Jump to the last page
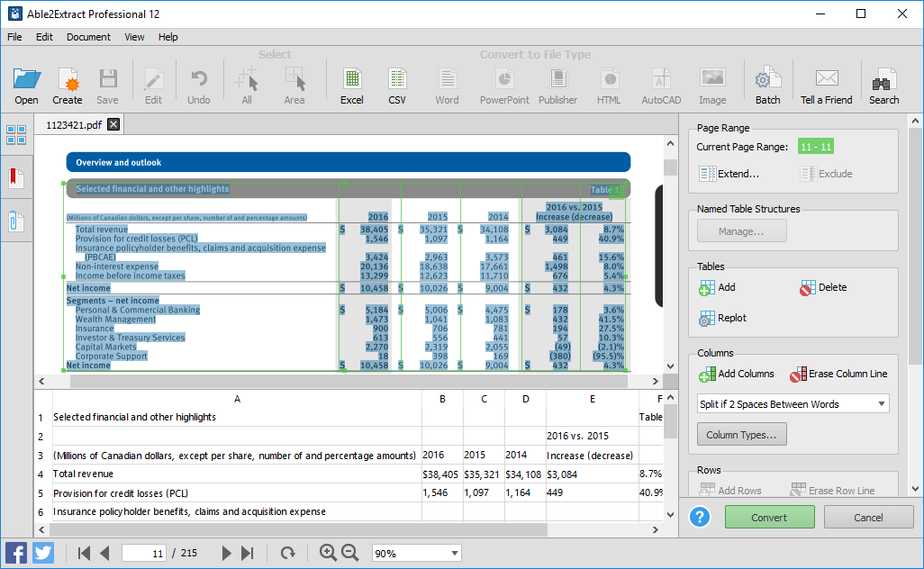Screen dimensions: 924x569 click(248, 553)
